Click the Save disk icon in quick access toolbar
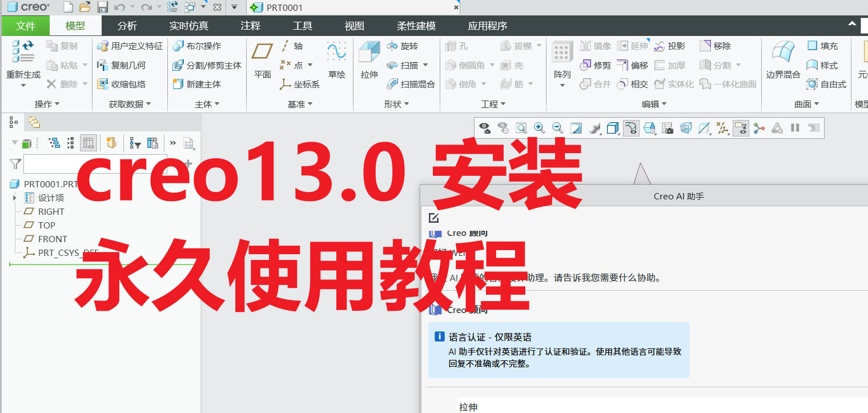 (103, 7)
